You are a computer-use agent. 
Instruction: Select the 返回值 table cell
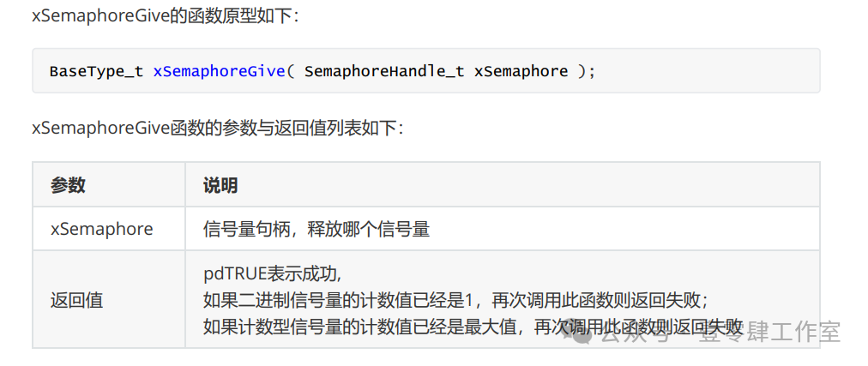pyautogui.click(x=108, y=300)
